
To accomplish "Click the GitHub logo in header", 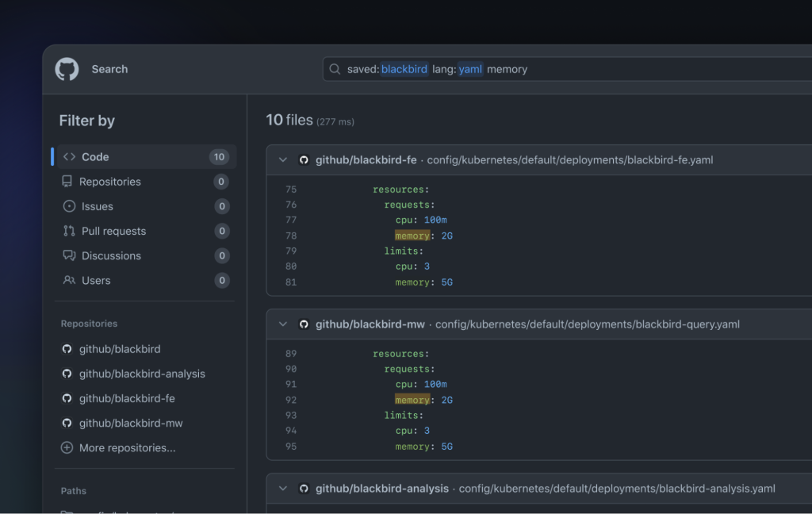I will pos(67,69).
